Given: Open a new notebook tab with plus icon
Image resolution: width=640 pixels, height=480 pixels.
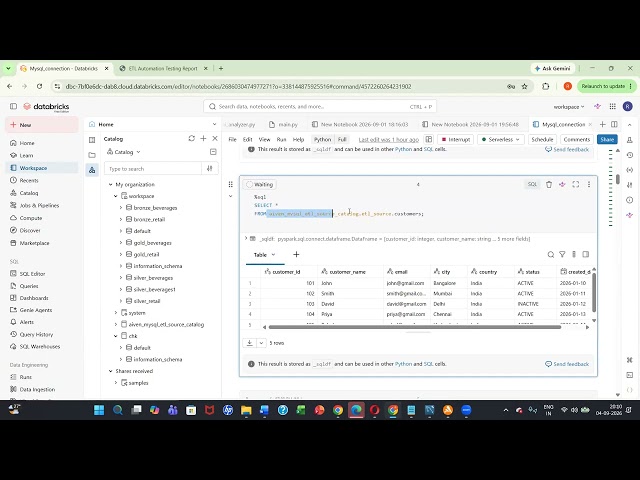Looking at the screenshot, I should 602,124.
